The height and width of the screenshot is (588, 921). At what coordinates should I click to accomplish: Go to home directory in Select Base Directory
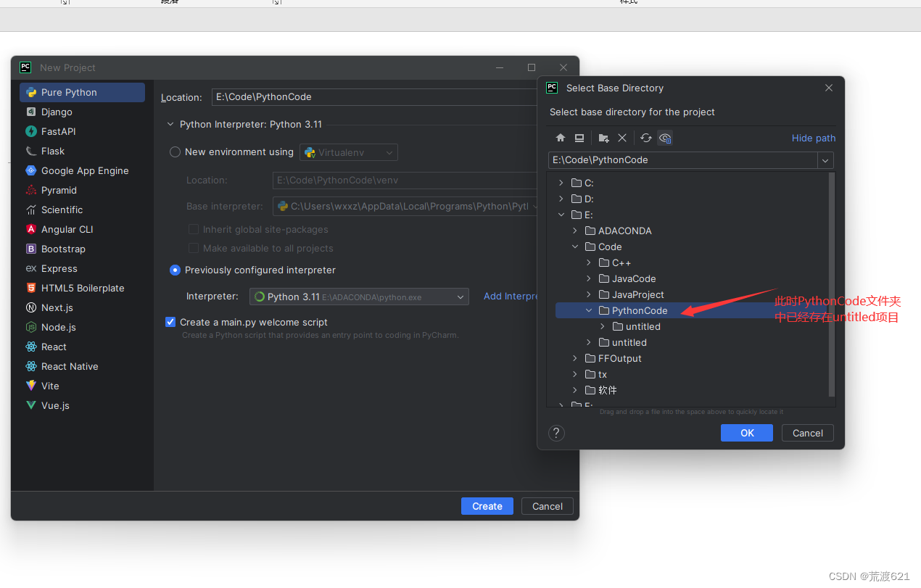click(x=561, y=138)
